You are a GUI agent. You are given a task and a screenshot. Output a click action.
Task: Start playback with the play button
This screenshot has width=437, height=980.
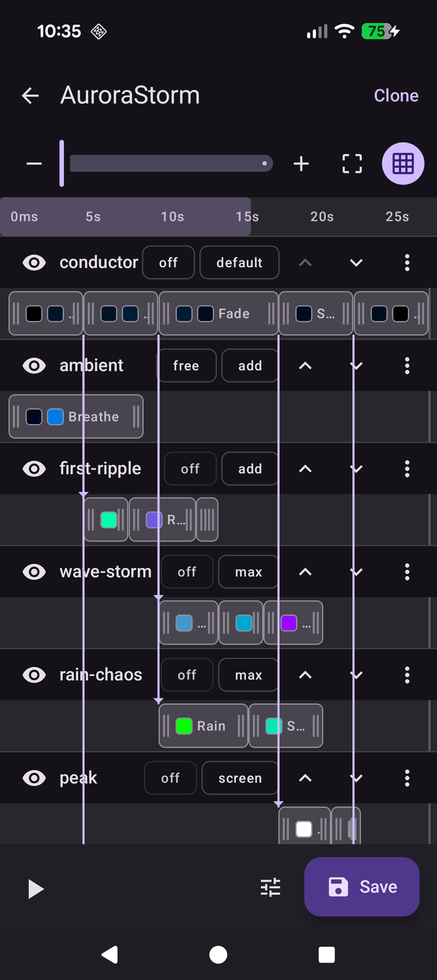pyautogui.click(x=36, y=889)
